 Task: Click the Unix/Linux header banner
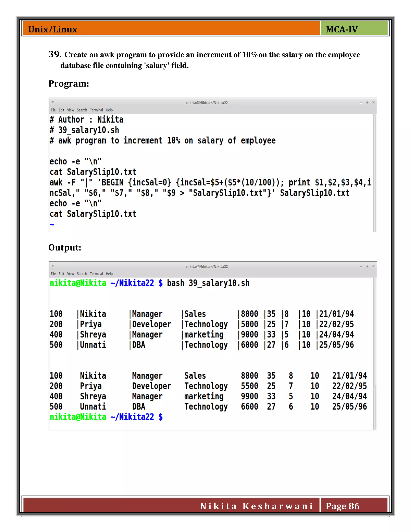(x=171, y=28)
